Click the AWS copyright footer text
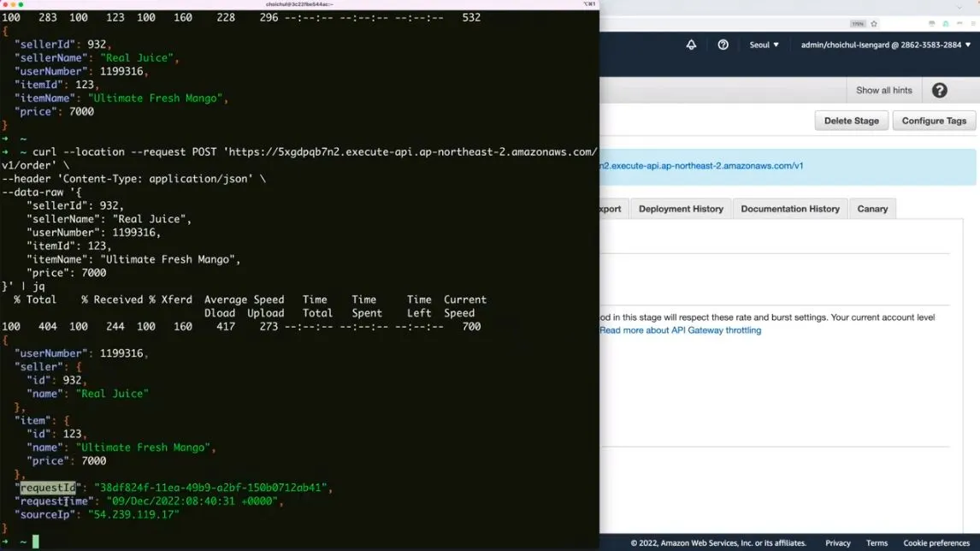The height and width of the screenshot is (551, 980). pyautogui.click(x=718, y=542)
